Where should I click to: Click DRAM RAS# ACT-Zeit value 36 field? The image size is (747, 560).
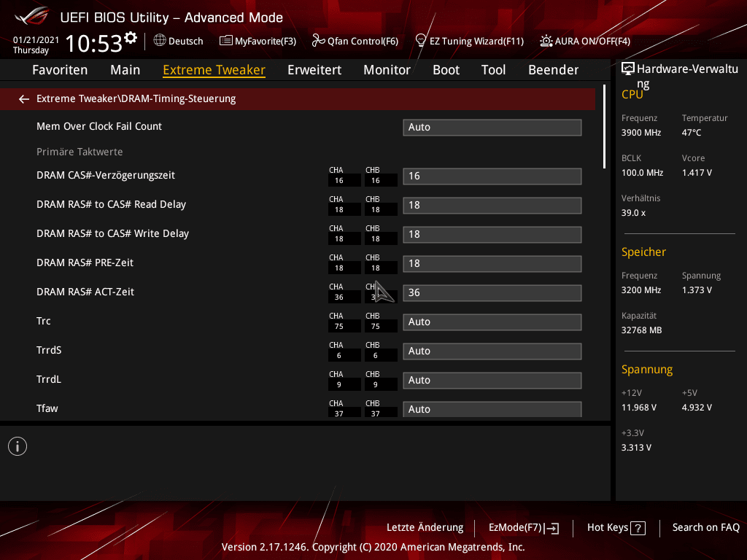[x=492, y=293]
